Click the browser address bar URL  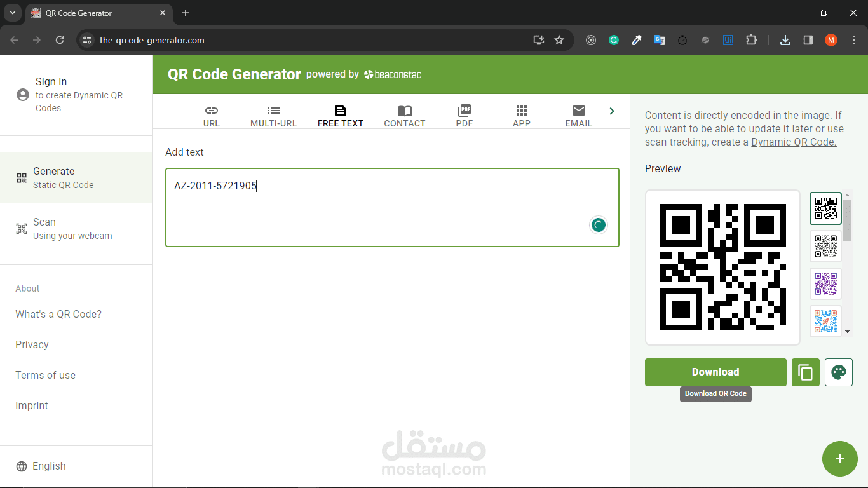(152, 40)
